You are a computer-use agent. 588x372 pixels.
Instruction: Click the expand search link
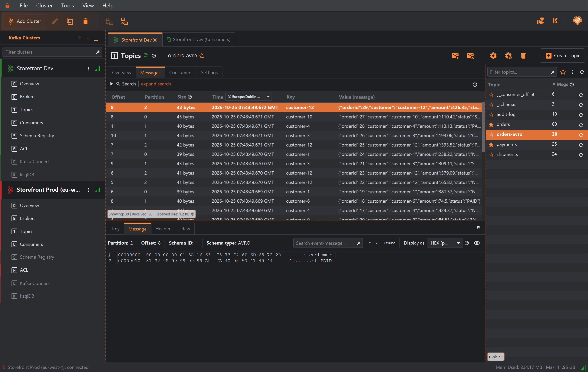[x=156, y=84]
